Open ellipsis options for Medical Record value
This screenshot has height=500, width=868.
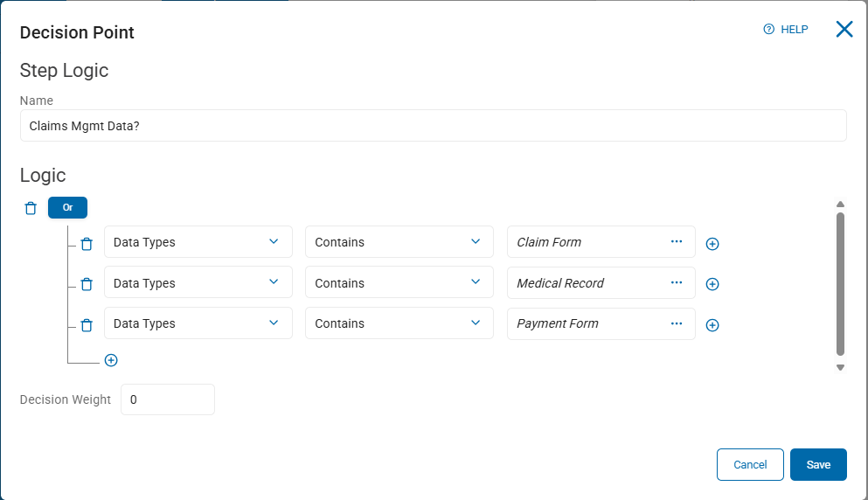click(677, 282)
